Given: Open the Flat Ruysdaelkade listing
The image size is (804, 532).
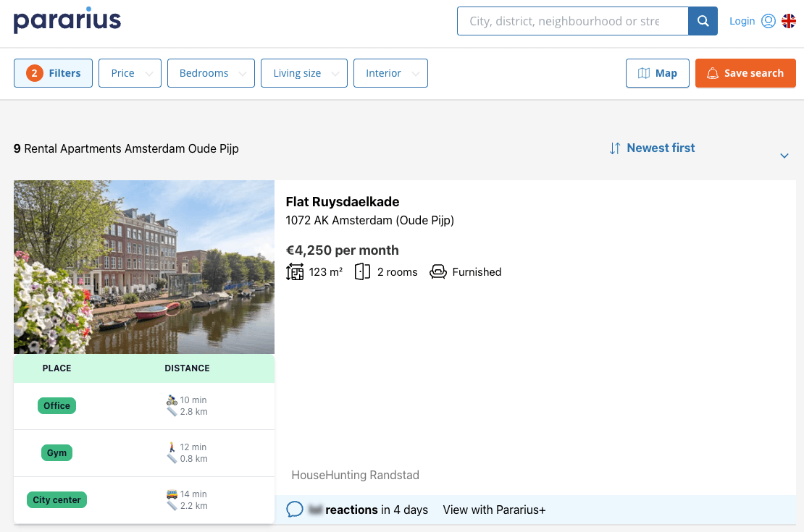Looking at the screenshot, I should (x=343, y=201).
